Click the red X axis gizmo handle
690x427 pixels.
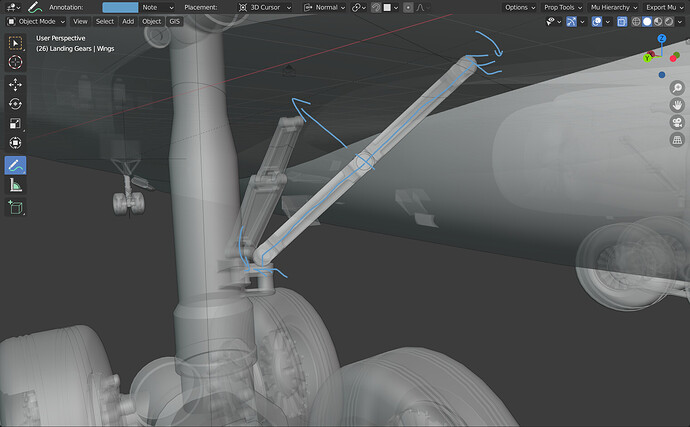point(673,59)
